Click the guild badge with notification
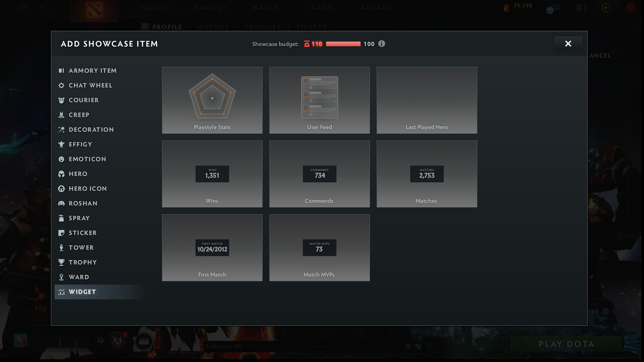 point(118,341)
